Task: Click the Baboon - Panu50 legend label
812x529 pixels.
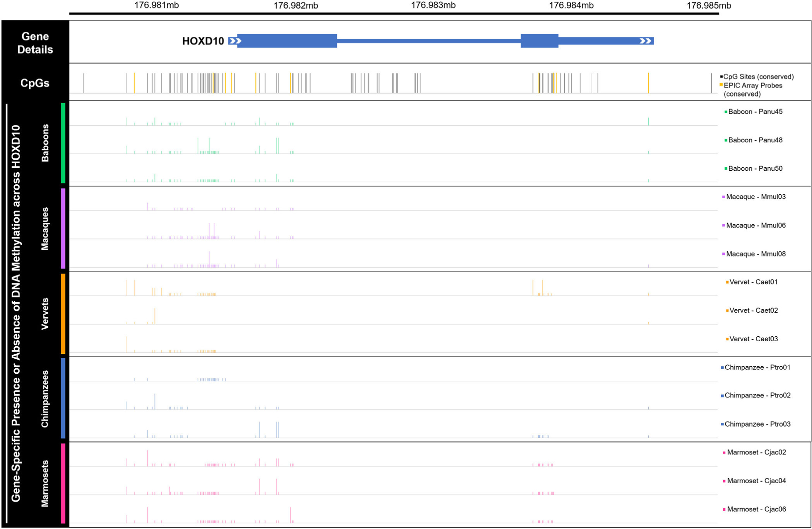Action: pyautogui.click(x=755, y=169)
